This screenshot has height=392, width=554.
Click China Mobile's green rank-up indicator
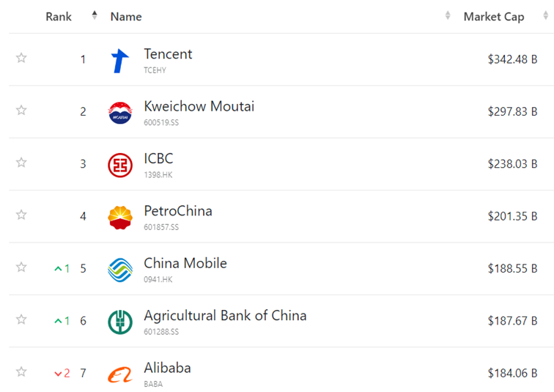[62, 269]
